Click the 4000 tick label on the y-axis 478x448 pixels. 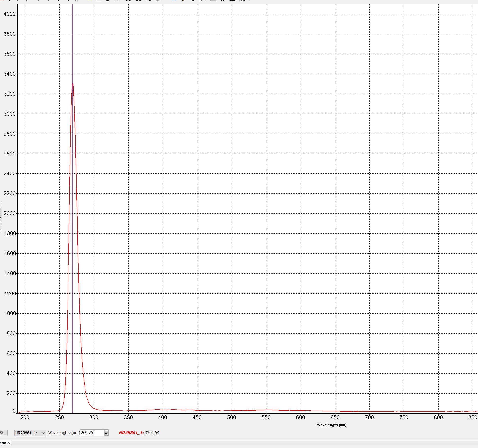[10, 14]
